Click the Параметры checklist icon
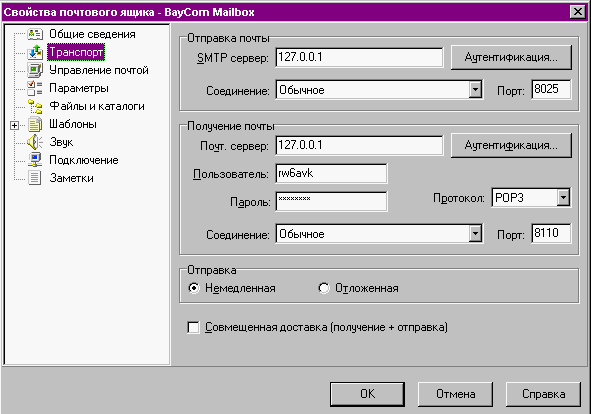Viewport: 591px width, 414px height. click(35, 88)
